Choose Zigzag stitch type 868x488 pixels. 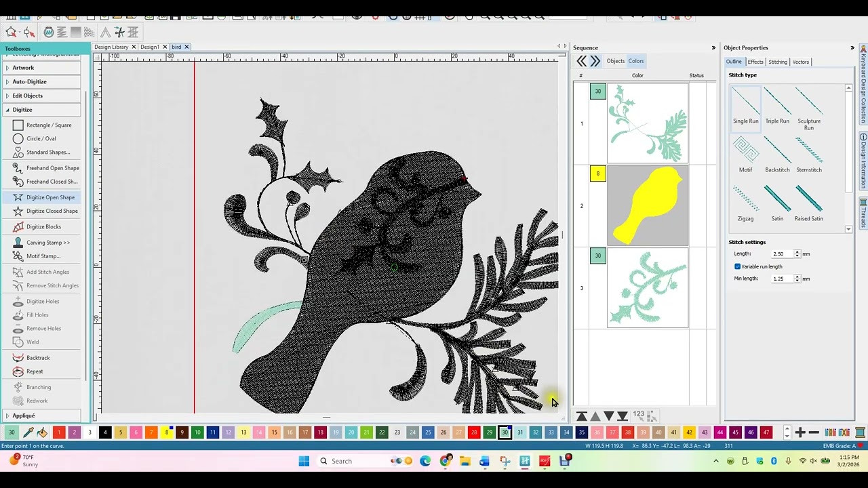[x=745, y=203]
